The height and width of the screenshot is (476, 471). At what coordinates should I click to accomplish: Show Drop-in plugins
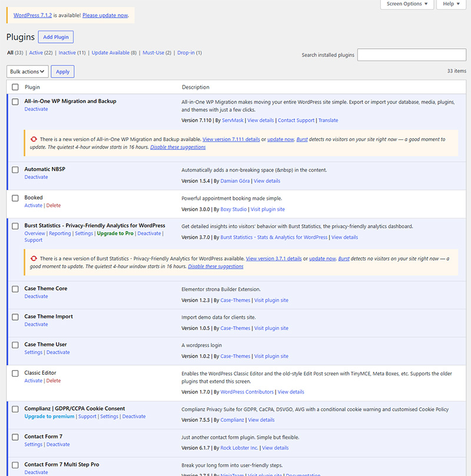186,52
